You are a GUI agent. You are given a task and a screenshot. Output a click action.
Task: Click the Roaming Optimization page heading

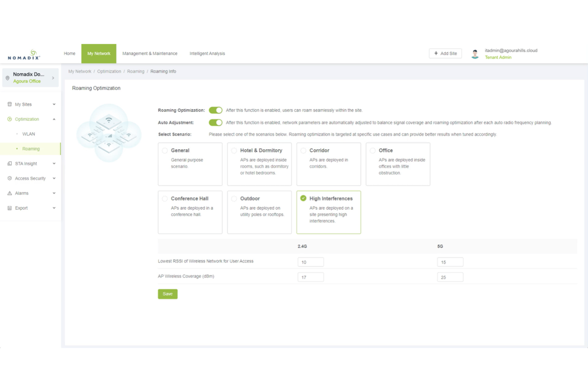tap(96, 88)
